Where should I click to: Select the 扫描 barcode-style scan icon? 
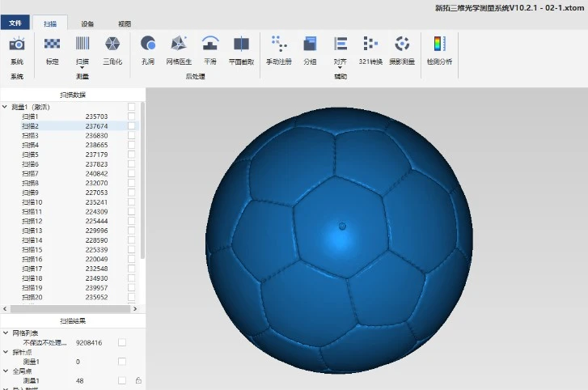pos(82,44)
